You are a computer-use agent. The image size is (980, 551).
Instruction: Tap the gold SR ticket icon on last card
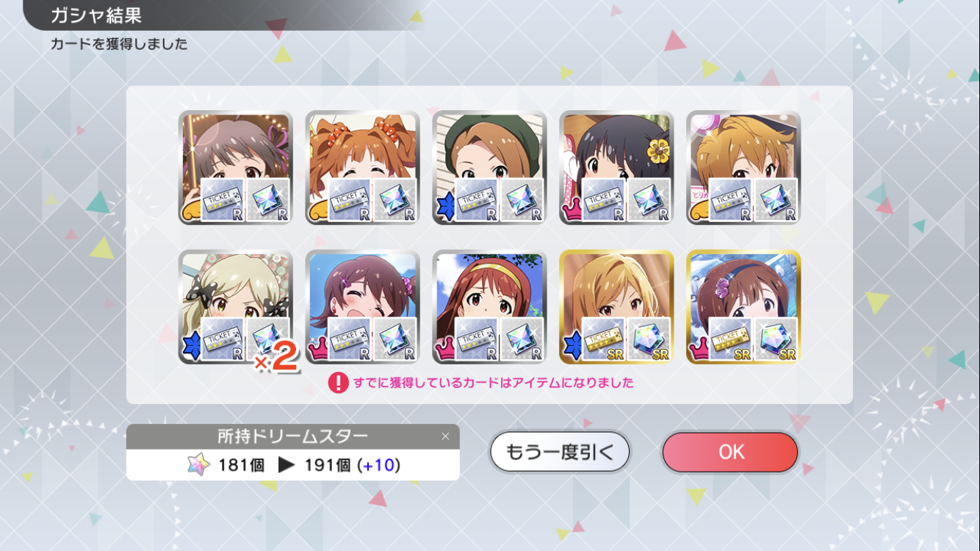point(730,339)
